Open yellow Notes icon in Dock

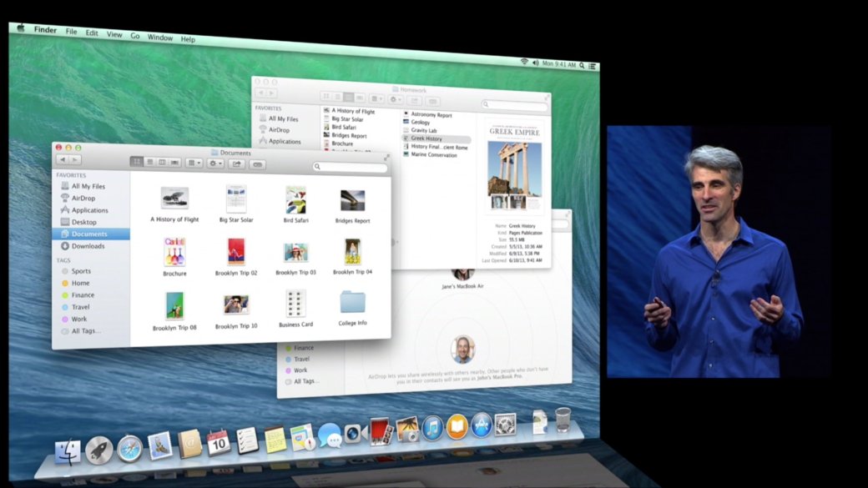click(275, 439)
